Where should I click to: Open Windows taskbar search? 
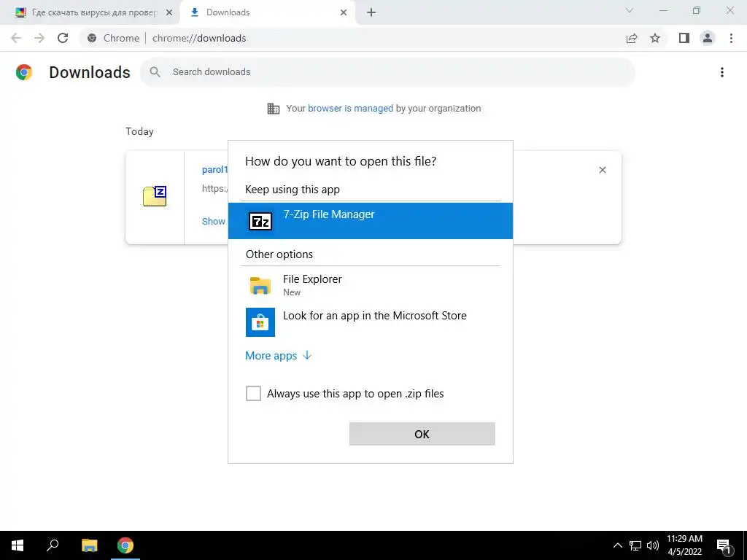(53, 545)
